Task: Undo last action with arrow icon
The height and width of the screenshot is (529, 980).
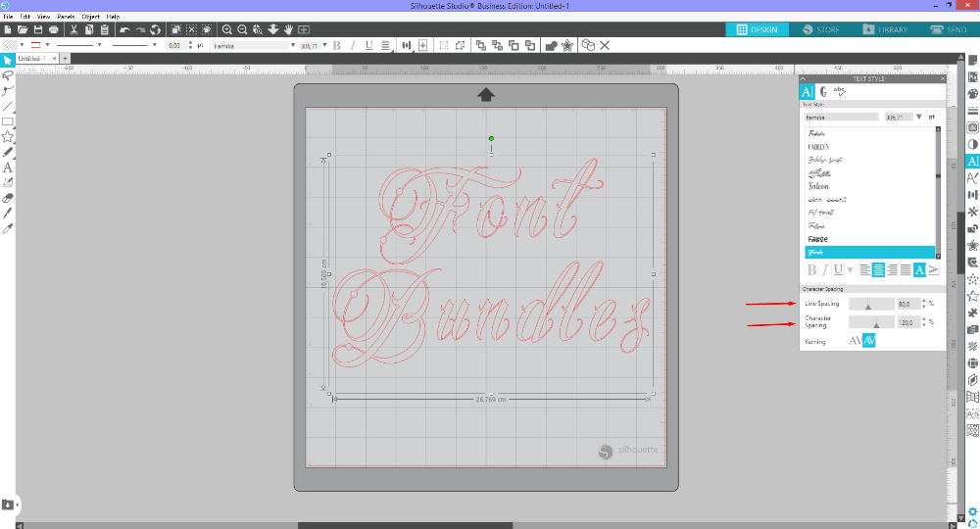Action: [x=124, y=29]
